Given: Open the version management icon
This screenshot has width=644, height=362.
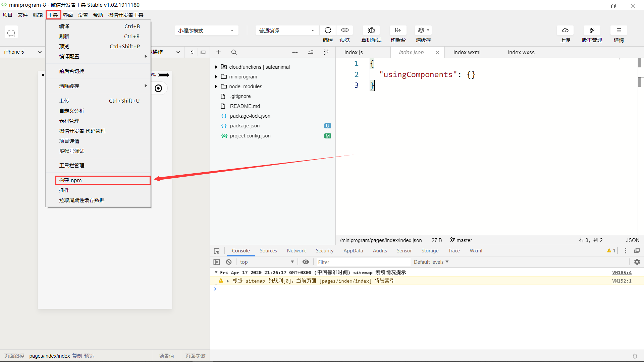Looking at the screenshot, I should point(592,31).
